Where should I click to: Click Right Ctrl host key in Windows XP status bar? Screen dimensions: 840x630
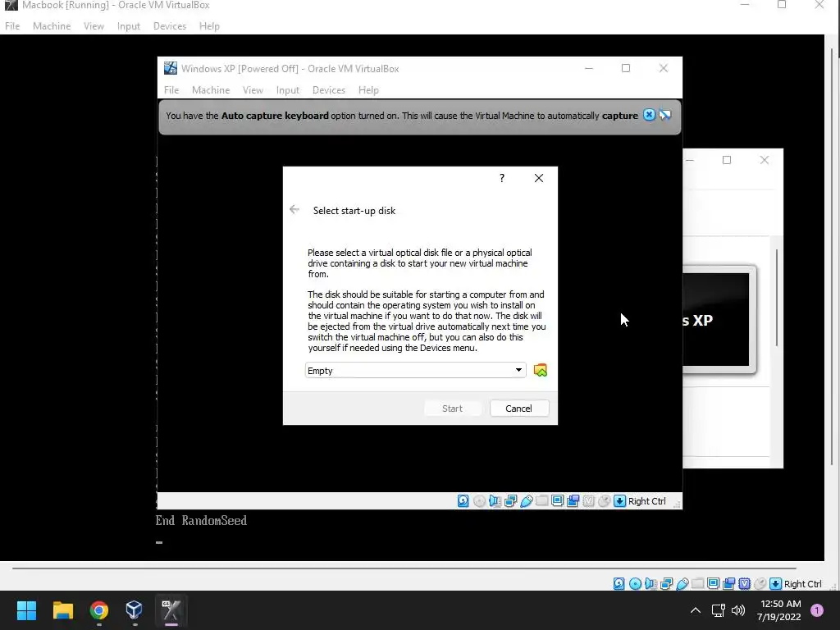[x=647, y=501]
